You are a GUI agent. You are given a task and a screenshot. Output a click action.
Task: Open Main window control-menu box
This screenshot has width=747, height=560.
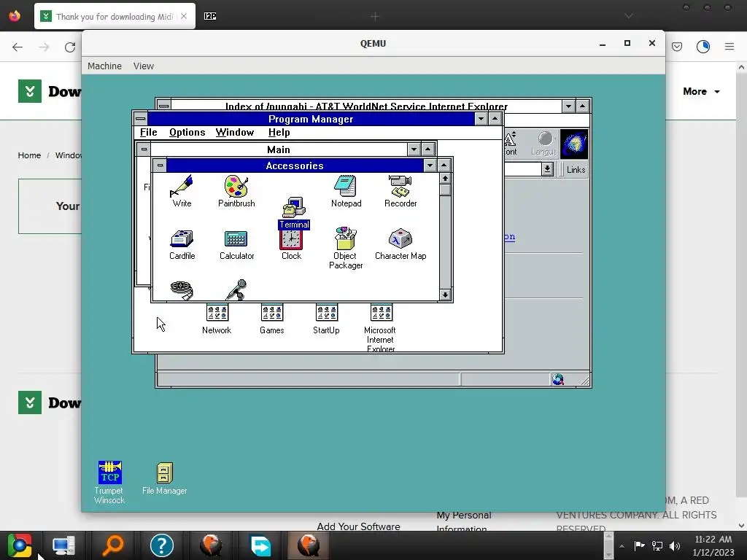(144, 149)
